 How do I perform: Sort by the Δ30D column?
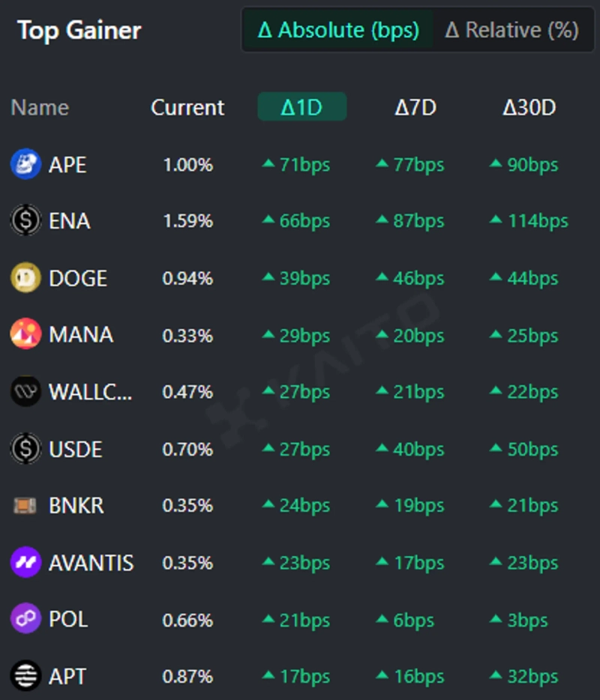tap(529, 107)
